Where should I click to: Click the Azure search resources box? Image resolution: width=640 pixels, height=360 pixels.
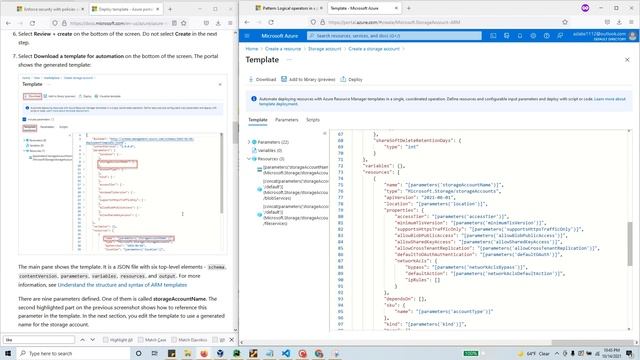(394, 36)
